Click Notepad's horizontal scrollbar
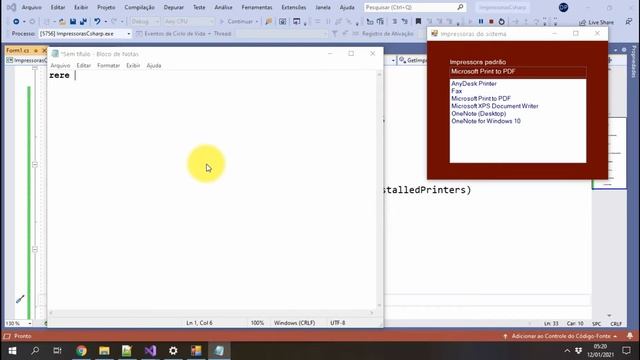Viewport: 640px width, 360px height. point(211,313)
